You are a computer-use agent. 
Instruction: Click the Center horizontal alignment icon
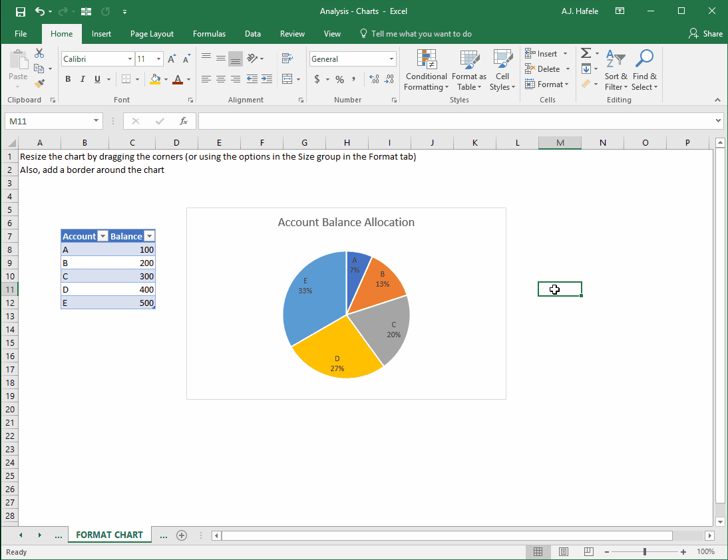(x=221, y=79)
